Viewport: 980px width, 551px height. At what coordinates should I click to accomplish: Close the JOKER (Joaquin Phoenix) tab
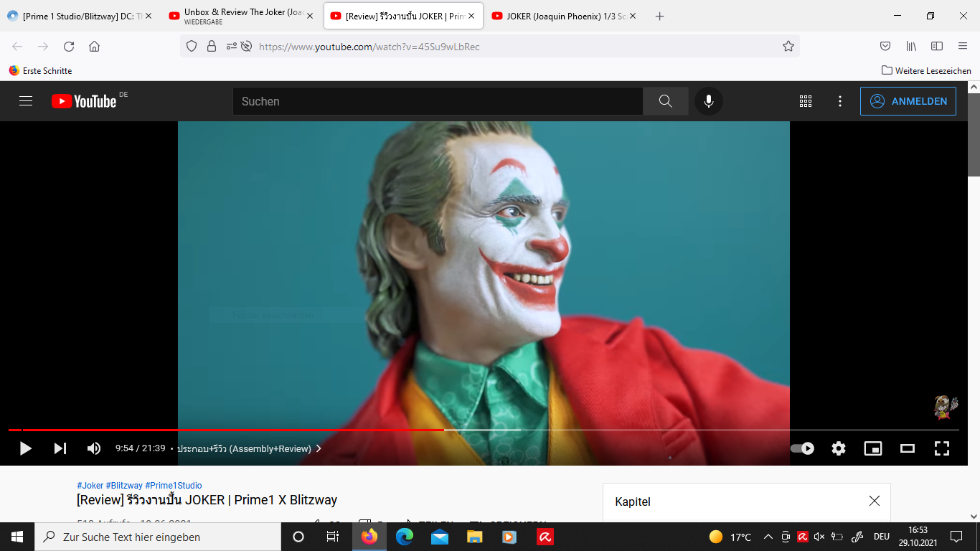pyautogui.click(x=633, y=16)
